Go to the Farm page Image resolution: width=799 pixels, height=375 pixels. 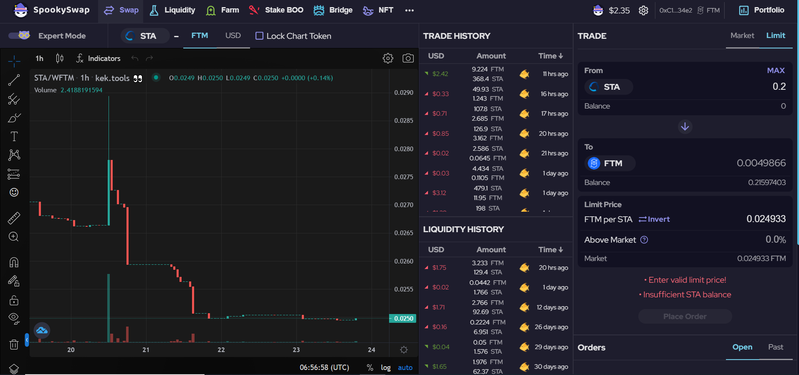click(222, 10)
